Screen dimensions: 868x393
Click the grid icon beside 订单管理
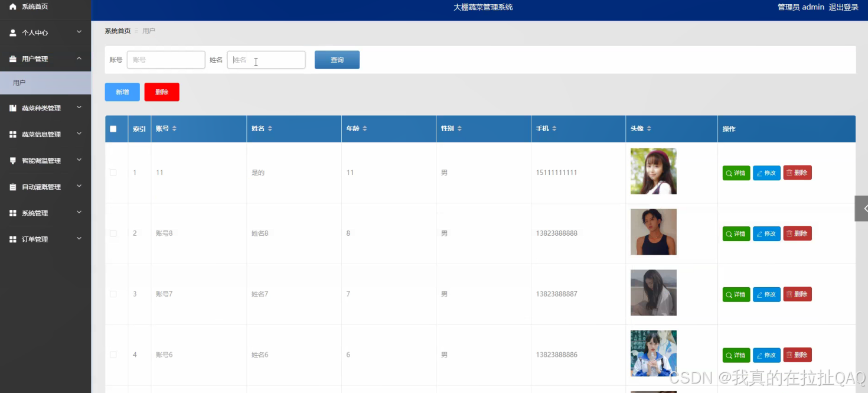[13, 239]
